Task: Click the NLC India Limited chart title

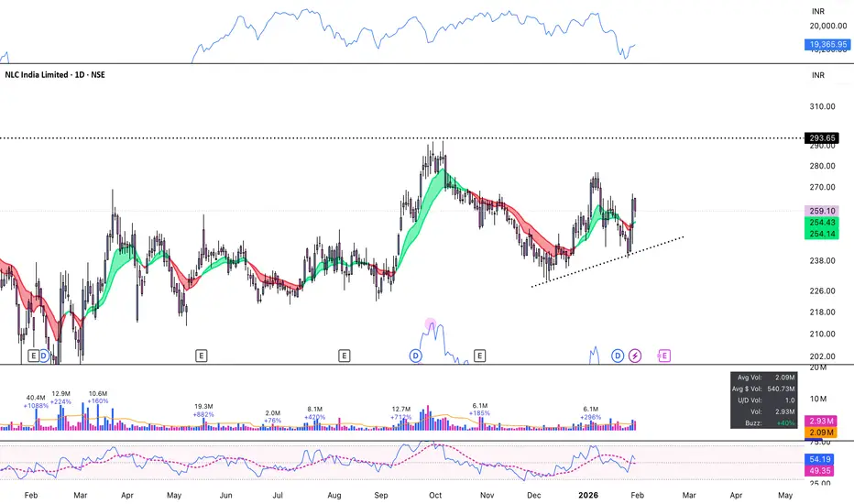Action: tap(55, 74)
